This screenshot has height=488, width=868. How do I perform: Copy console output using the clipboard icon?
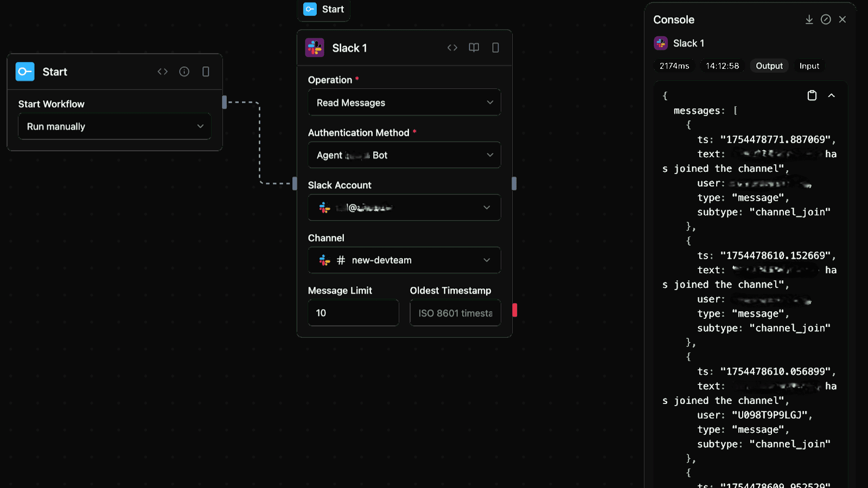click(x=812, y=95)
